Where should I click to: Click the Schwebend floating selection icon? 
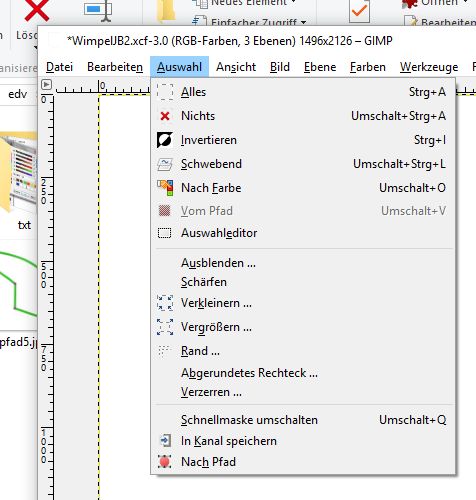click(x=165, y=164)
